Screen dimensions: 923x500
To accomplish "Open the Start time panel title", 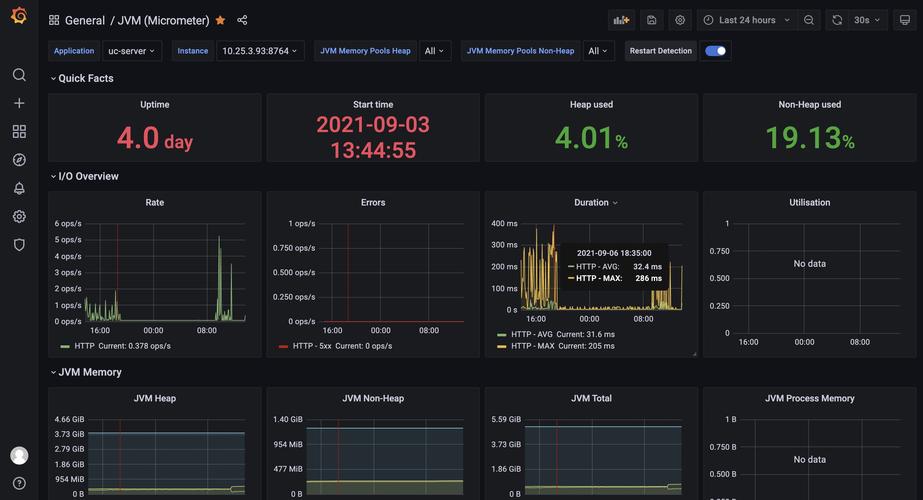I will [x=373, y=104].
